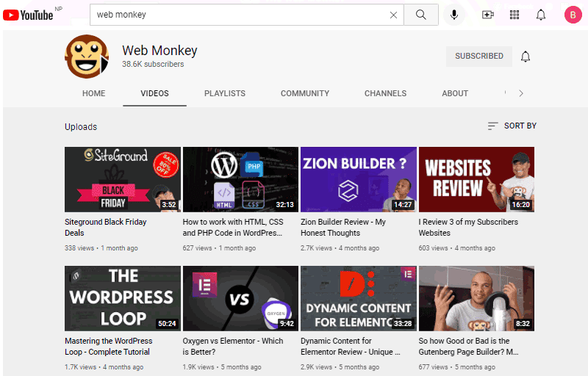Go to the COMMUNITY tab
Viewport: 588px width, 376px height.
(305, 93)
